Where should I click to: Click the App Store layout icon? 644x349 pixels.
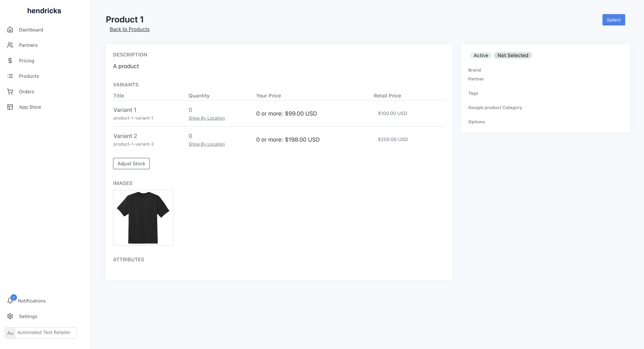click(10, 107)
